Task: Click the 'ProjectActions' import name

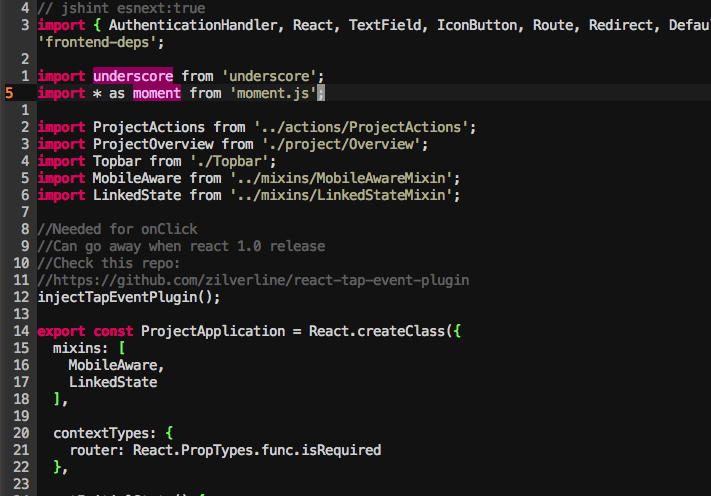Action: (149, 127)
